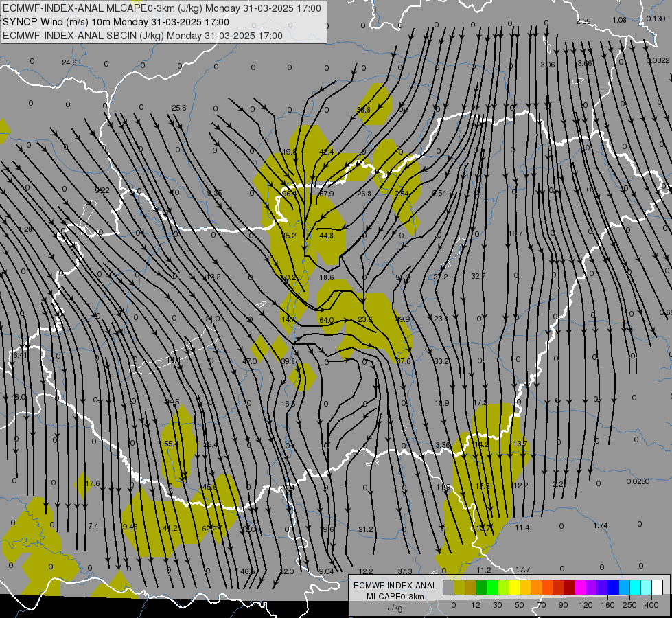Screen dimensions: 672x618
Task: Click the map value 50.2
Action: [x=288, y=277]
